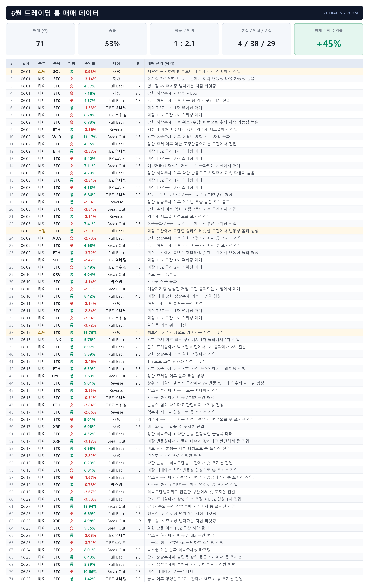Click the 박스권 entry cell in row 30
Image resolution: width=369 pixels, height=588 pixels.
coord(116,282)
